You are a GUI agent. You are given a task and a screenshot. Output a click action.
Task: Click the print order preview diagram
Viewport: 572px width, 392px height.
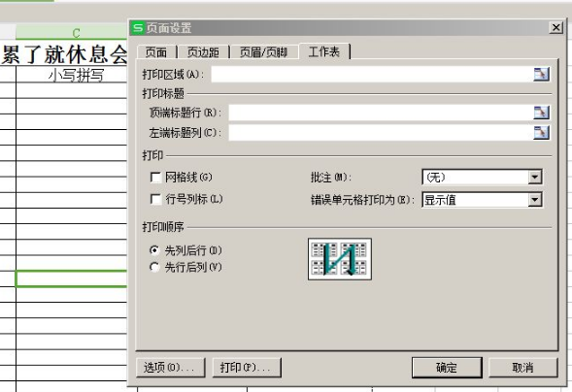click(340, 259)
